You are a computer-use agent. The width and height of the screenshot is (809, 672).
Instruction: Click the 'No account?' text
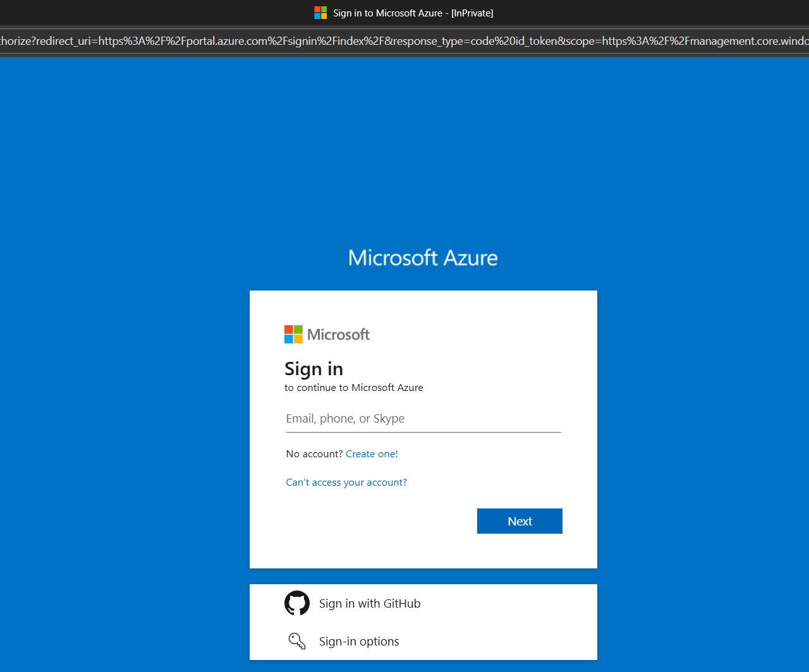tap(314, 454)
